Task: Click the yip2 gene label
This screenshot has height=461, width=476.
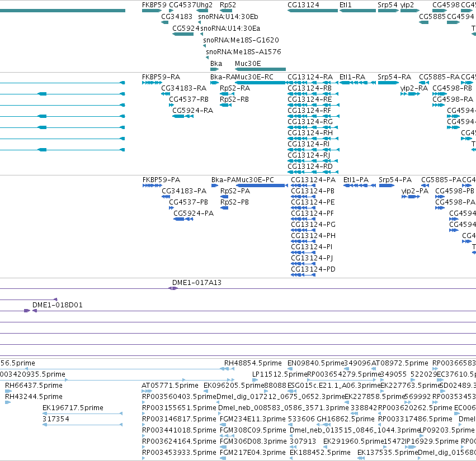Action: click(x=407, y=5)
